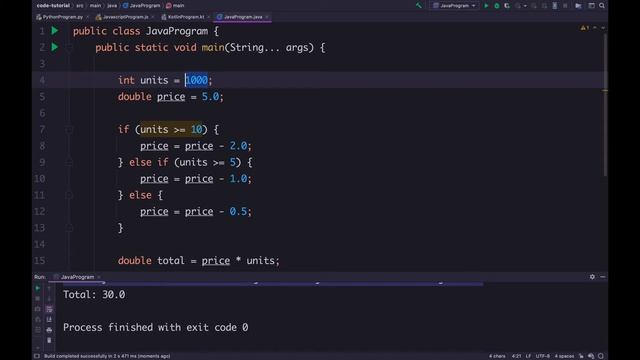640x360 pixels.
Task: Open the JavaProgram run configuration dropdown
Action: coord(454,6)
